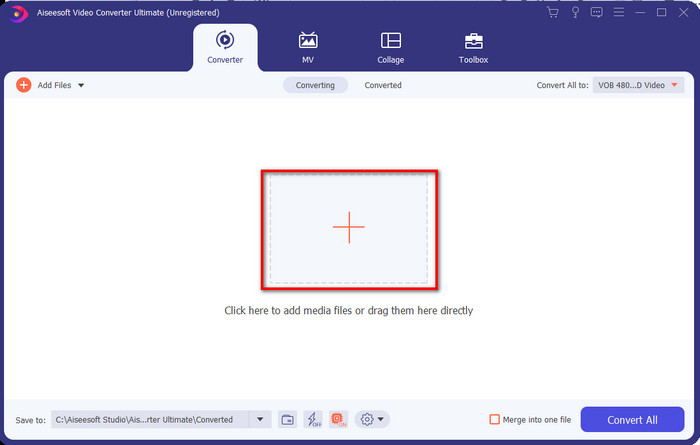Open the output folder icon
Viewport: 700px width, 445px height.
(288, 420)
